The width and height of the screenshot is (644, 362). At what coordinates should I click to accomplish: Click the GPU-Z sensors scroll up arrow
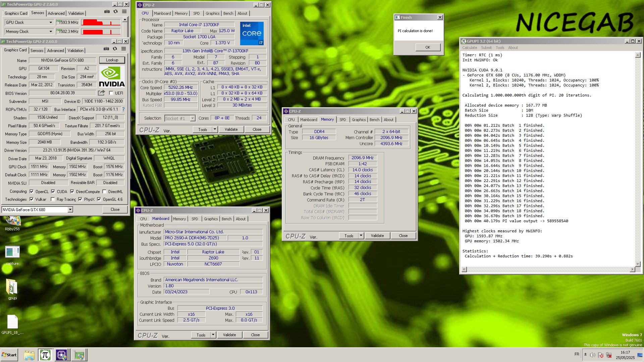click(x=125, y=20)
